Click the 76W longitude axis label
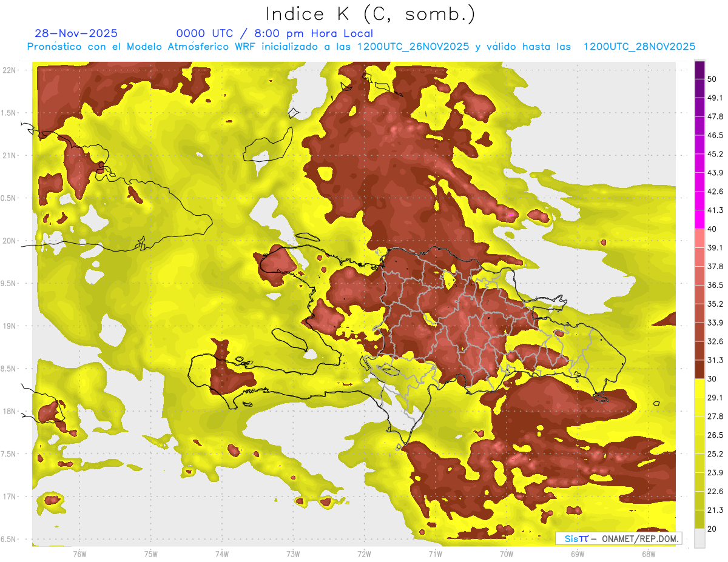 (79, 554)
